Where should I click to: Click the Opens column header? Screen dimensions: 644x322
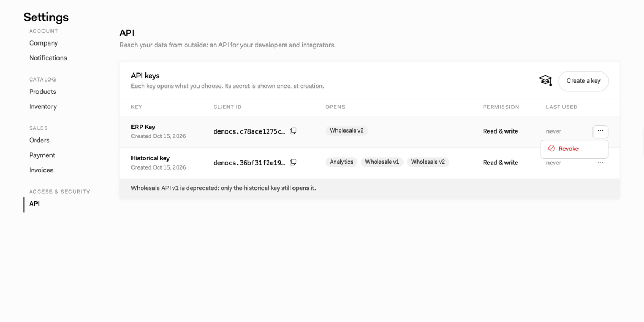[335, 107]
